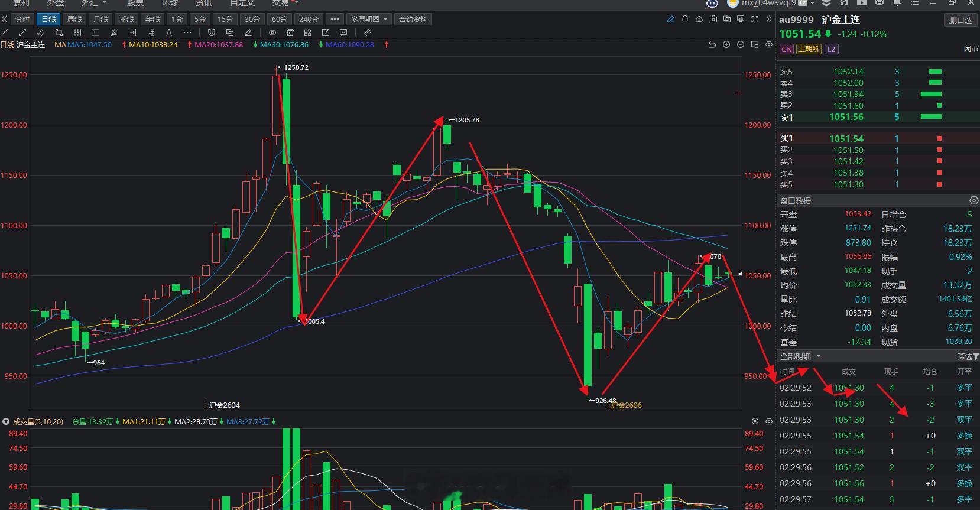Click the eraser ruler tool icon
Viewport: 980px width, 510px height.
(368, 33)
